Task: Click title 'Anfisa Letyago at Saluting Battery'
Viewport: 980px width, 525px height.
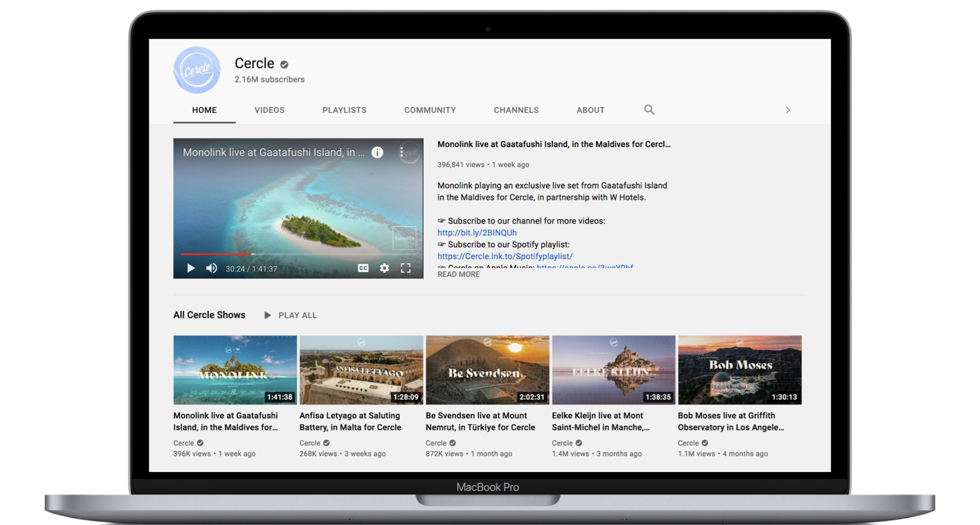Action: [x=351, y=421]
